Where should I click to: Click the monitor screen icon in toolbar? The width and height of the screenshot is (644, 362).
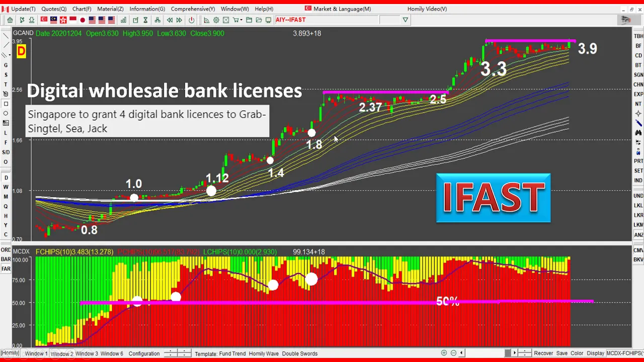[x=268, y=20]
